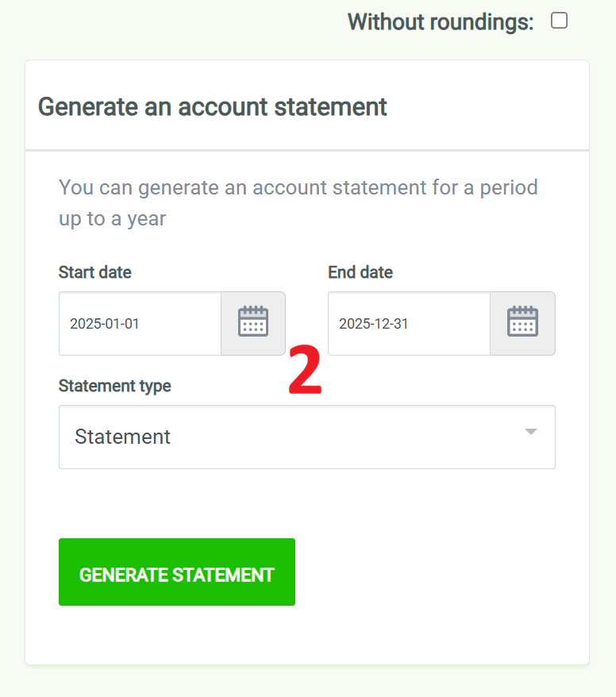Click the End date field label
This screenshot has height=697, width=616.
tap(360, 272)
